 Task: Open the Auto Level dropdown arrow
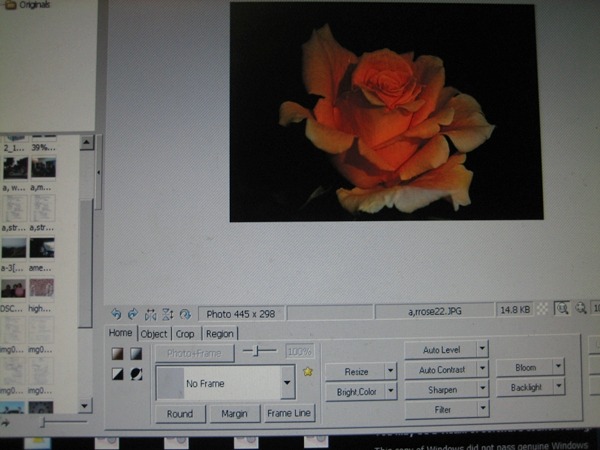482,349
